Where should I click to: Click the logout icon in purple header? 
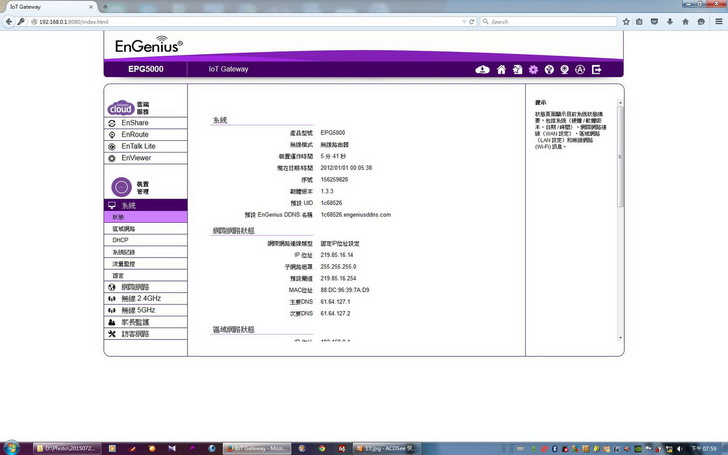(x=597, y=69)
